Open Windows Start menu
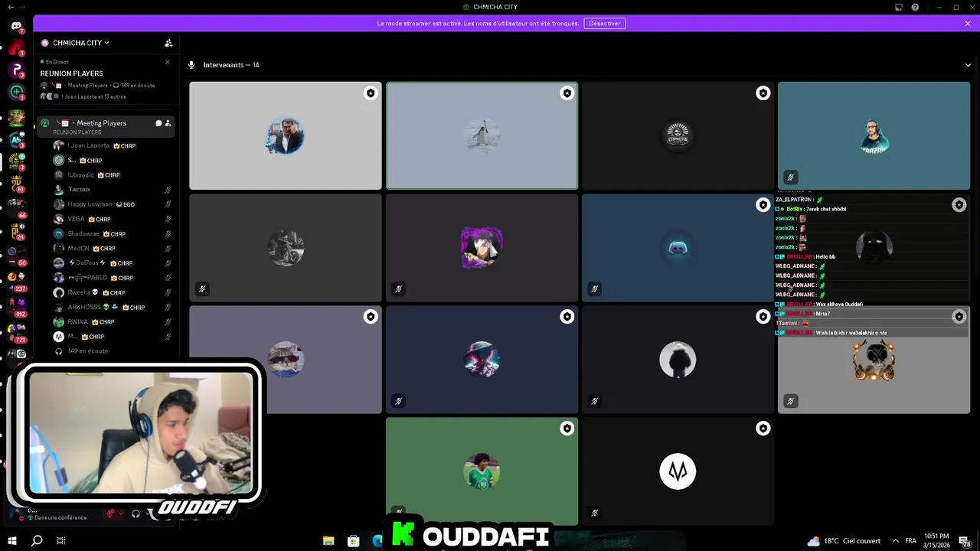The image size is (980, 551). pyautogui.click(x=12, y=541)
